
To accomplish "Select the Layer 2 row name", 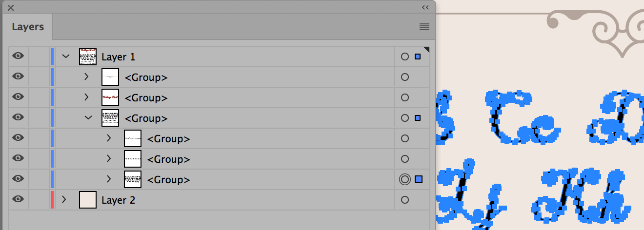I will coord(118,200).
